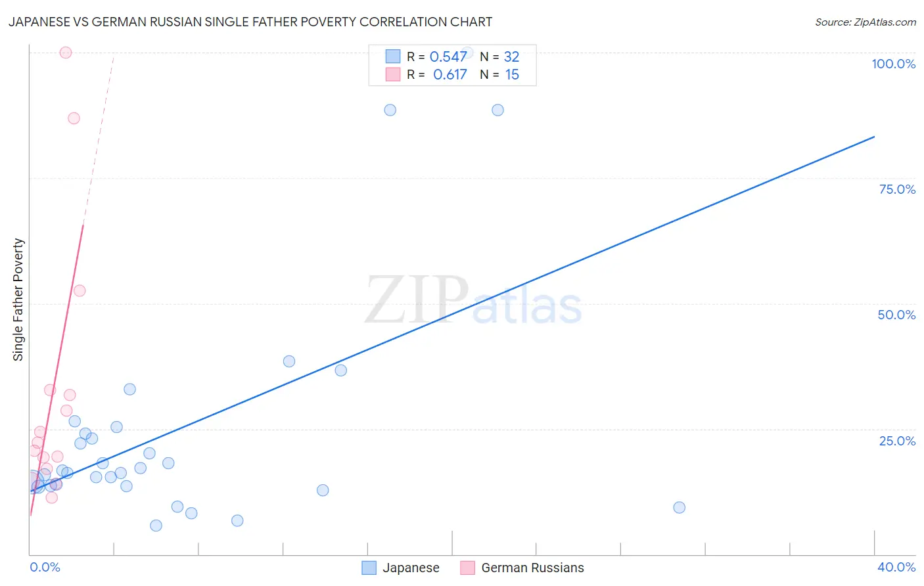
Task: Select the rightmost blue data point
Action: coord(680,507)
